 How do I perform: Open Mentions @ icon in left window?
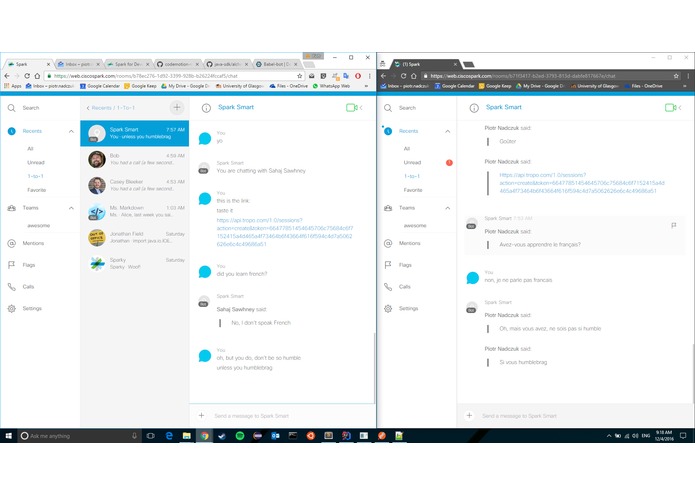12,243
